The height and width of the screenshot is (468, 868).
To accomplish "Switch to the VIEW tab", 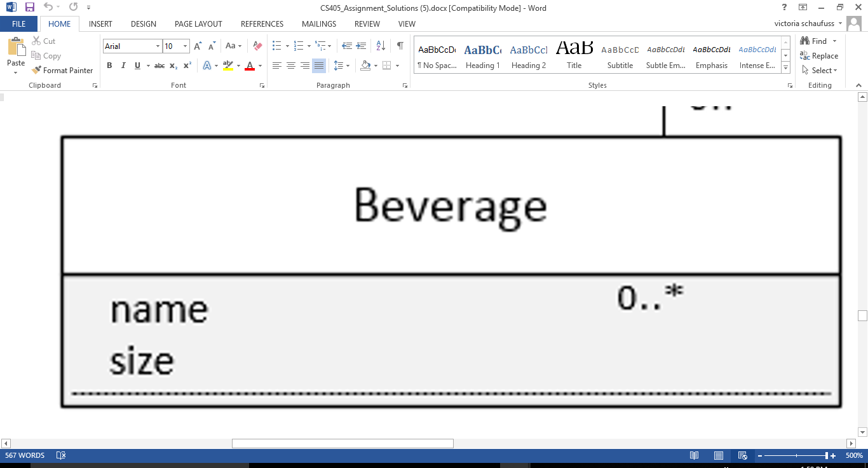I will [x=407, y=24].
